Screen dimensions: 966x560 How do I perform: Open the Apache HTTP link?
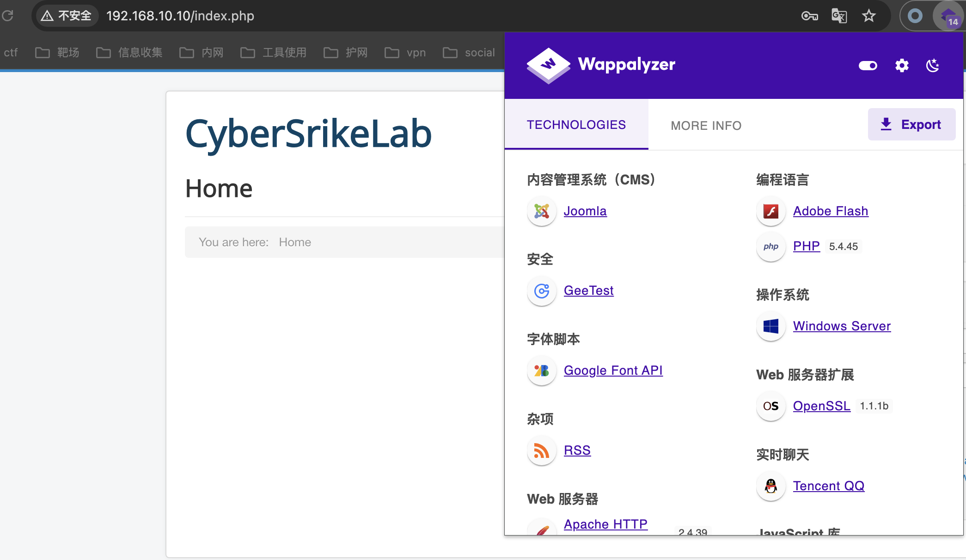pyautogui.click(x=605, y=524)
